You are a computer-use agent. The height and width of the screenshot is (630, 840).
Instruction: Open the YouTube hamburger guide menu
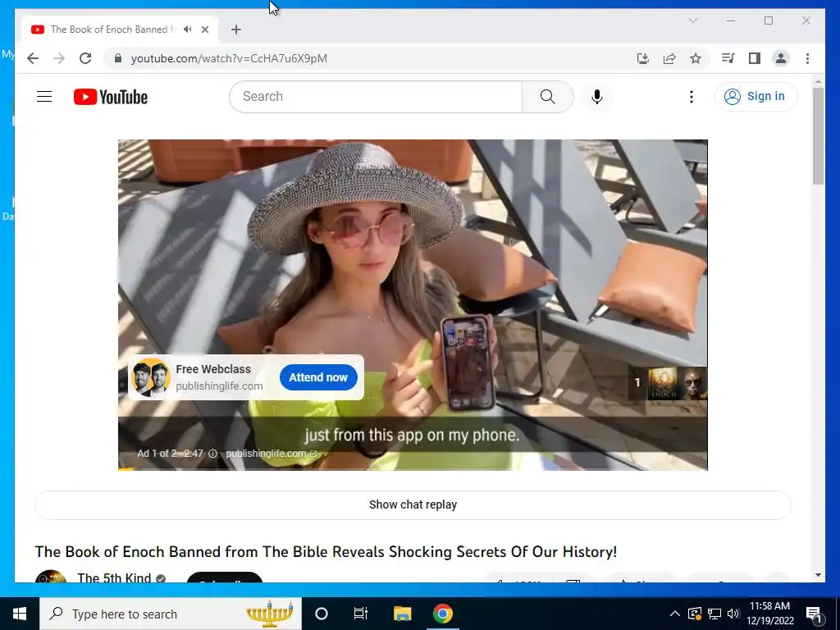point(44,97)
